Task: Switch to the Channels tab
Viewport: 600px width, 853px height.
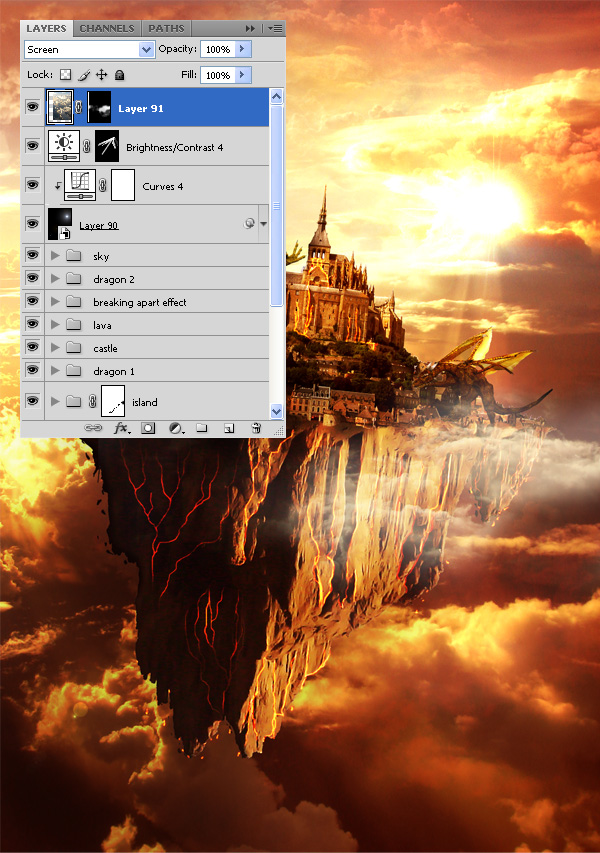Action: click(x=107, y=28)
